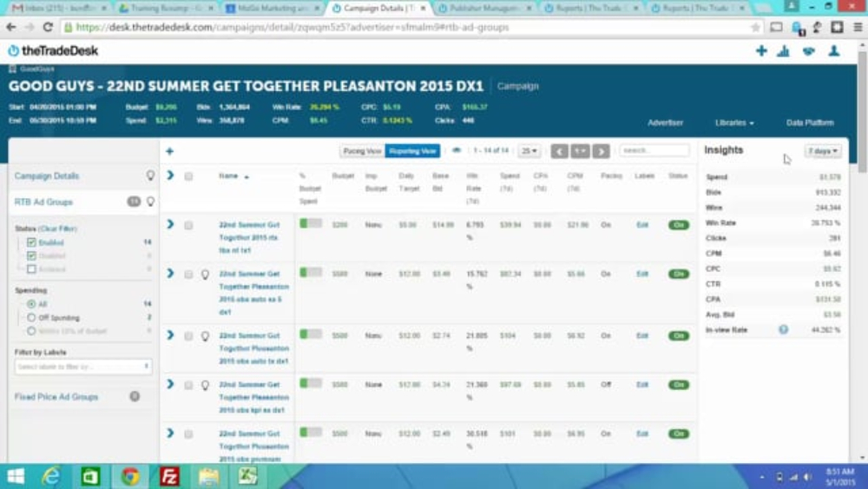Viewport: 868px width, 489px height.
Task: Click the budget spent bar in the $200 budget row
Action: pyautogui.click(x=311, y=223)
